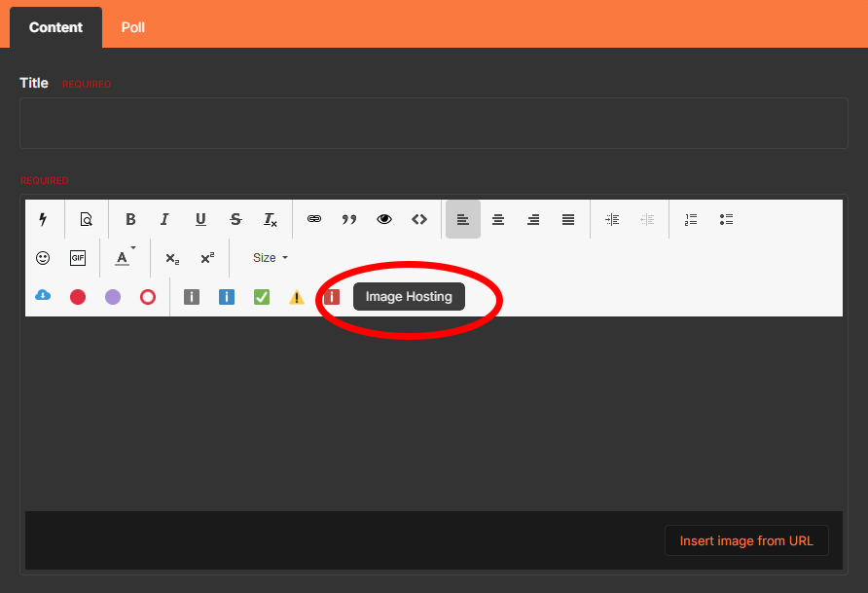Open the lightning bolt quick actions icon
868x593 pixels.
43,219
